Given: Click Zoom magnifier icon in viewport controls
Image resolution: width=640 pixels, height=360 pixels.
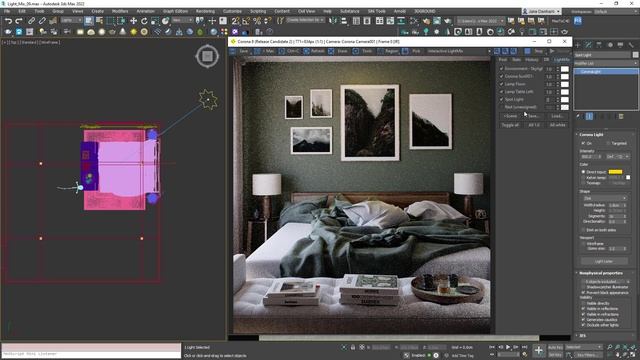Looking at the screenshot, I should click(609, 347).
